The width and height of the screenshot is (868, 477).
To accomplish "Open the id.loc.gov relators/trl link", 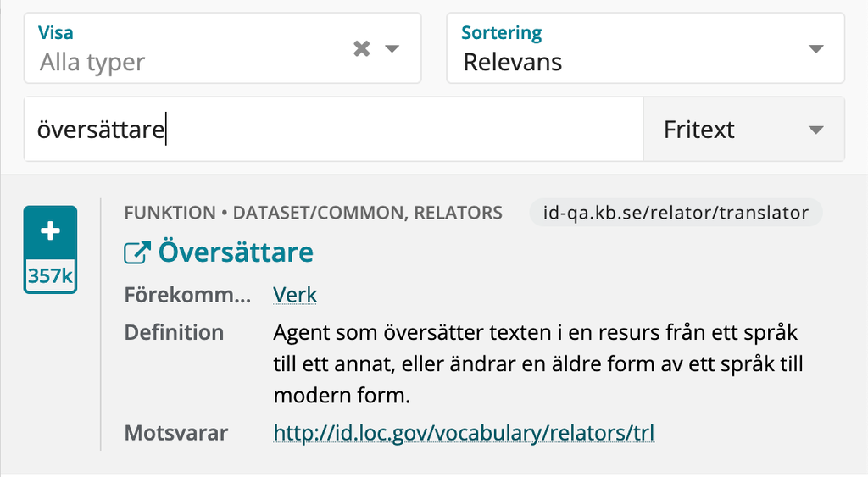I will [x=464, y=433].
